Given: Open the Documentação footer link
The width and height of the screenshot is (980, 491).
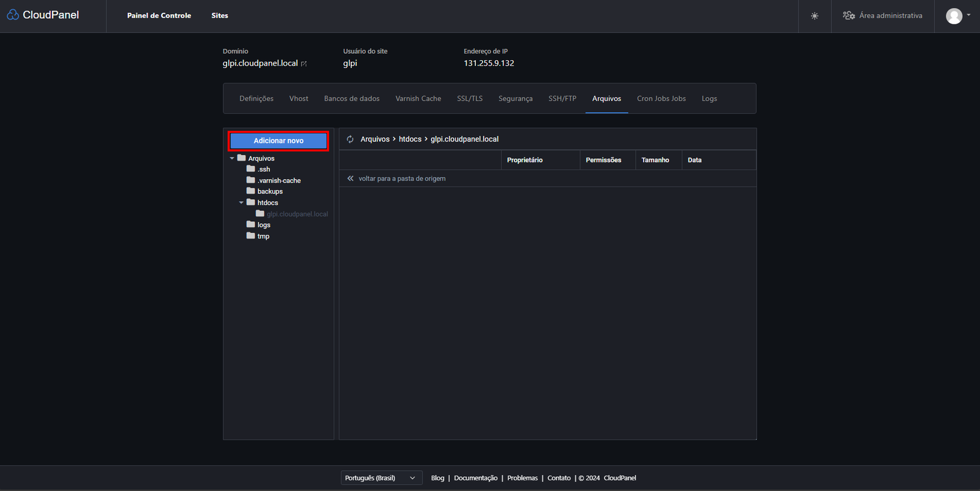Looking at the screenshot, I should [x=475, y=478].
